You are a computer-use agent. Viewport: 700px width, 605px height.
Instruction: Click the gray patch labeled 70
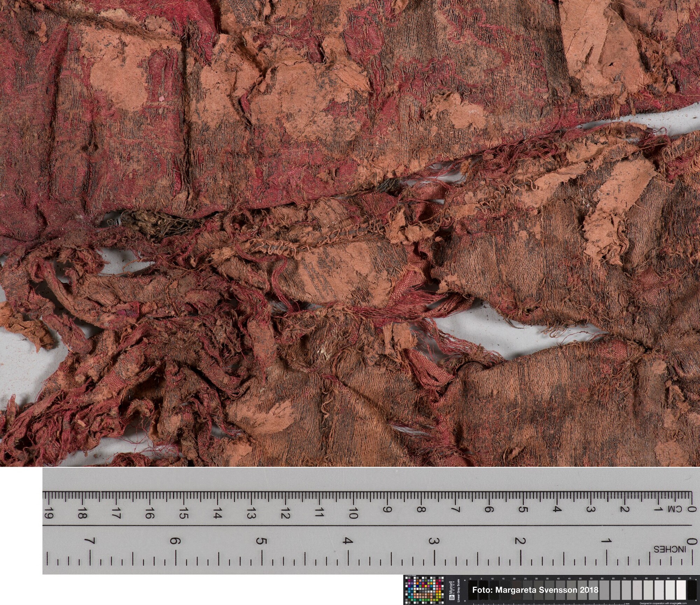click(x=626, y=590)
